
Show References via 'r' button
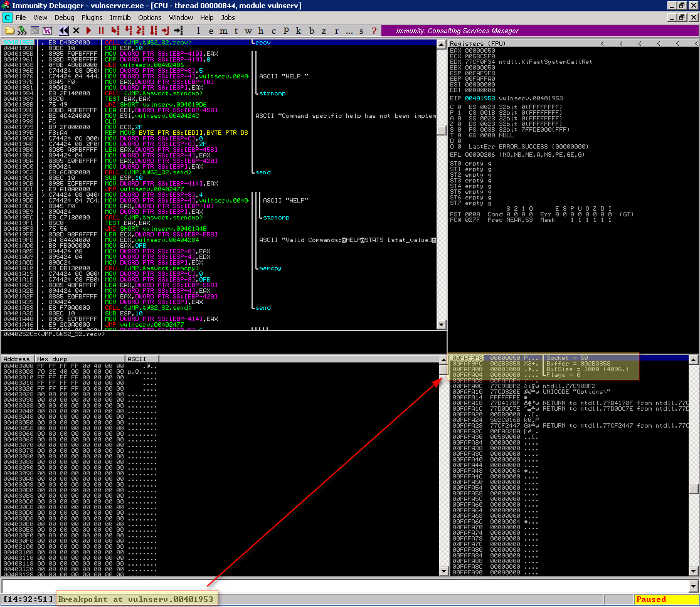pos(337,30)
